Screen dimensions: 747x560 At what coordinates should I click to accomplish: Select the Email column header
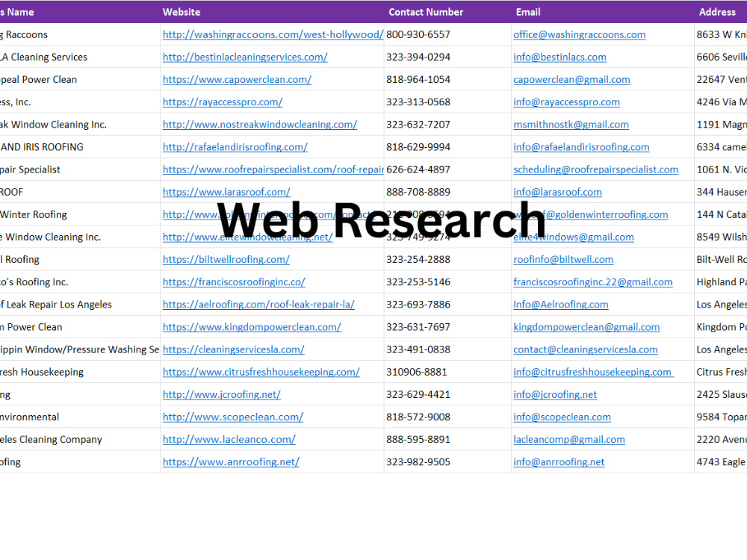(528, 12)
